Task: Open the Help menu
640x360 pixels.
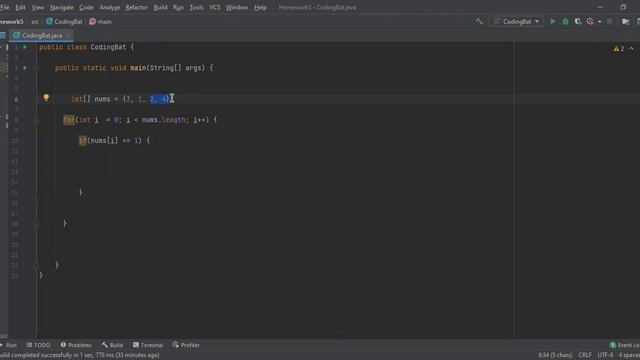Action: [260, 7]
